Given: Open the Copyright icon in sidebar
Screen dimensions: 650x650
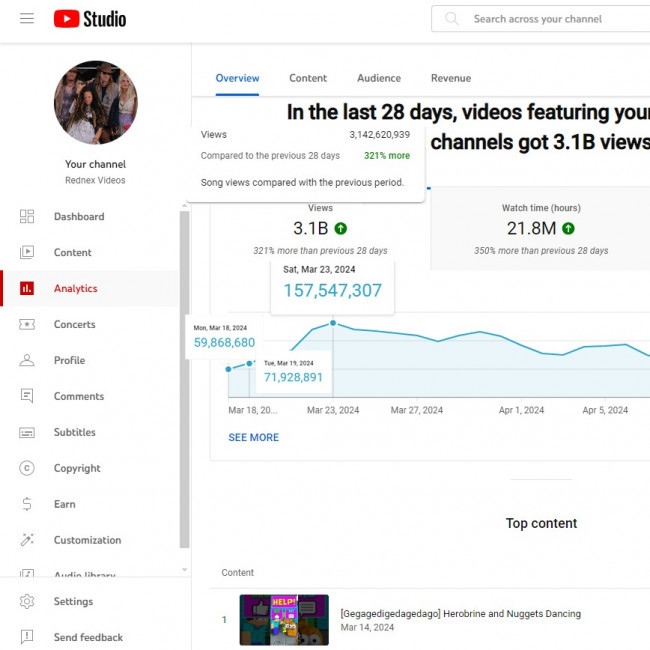Looking at the screenshot, I should click(x=27, y=469).
